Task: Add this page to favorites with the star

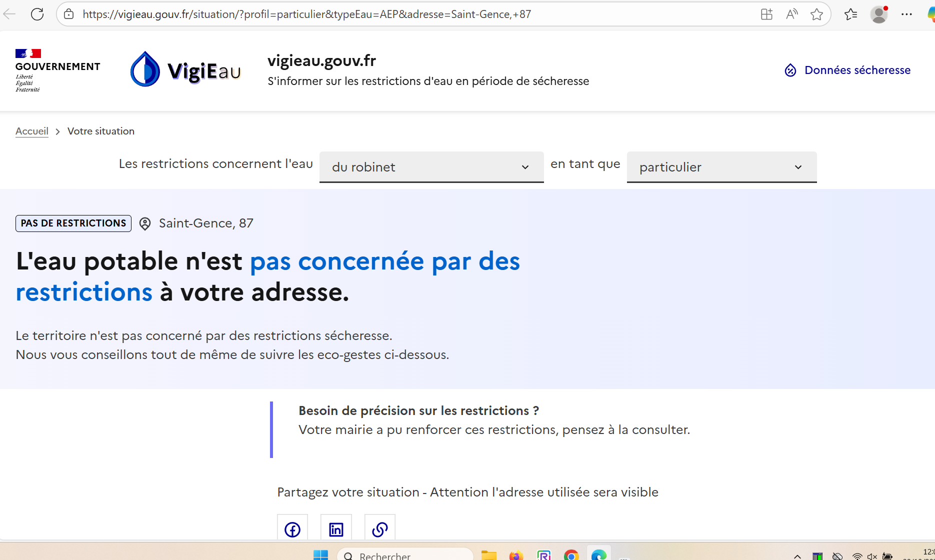Action: click(x=816, y=14)
